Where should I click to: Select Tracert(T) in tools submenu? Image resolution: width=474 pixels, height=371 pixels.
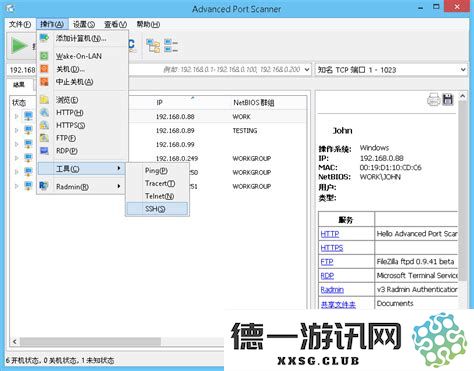(157, 183)
